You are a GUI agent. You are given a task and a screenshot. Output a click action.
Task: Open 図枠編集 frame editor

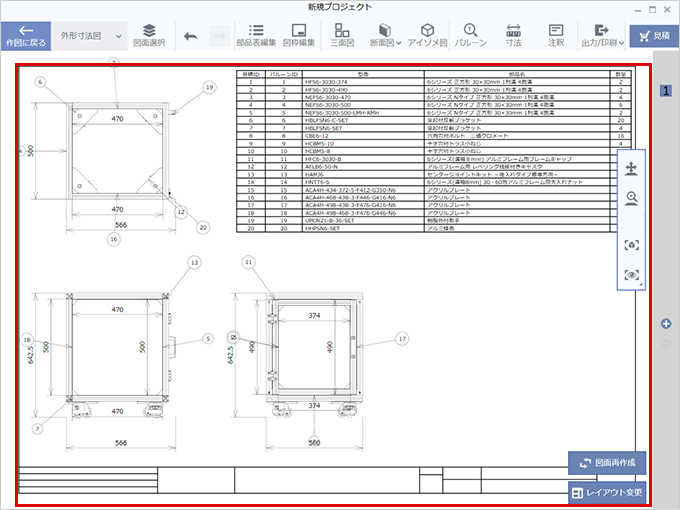point(299,36)
